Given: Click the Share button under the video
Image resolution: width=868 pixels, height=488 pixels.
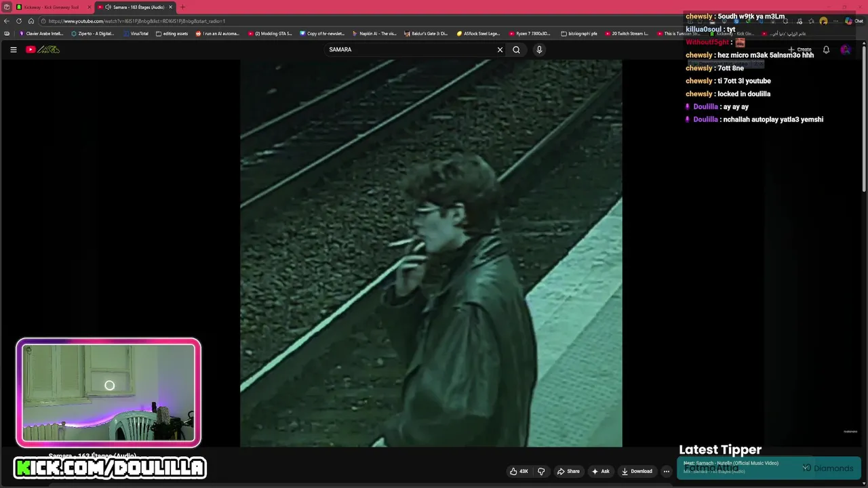Looking at the screenshot, I should click(568, 471).
